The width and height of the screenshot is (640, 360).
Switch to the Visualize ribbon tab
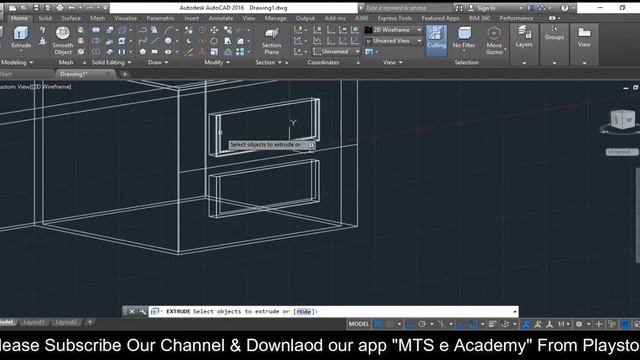click(126, 18)
